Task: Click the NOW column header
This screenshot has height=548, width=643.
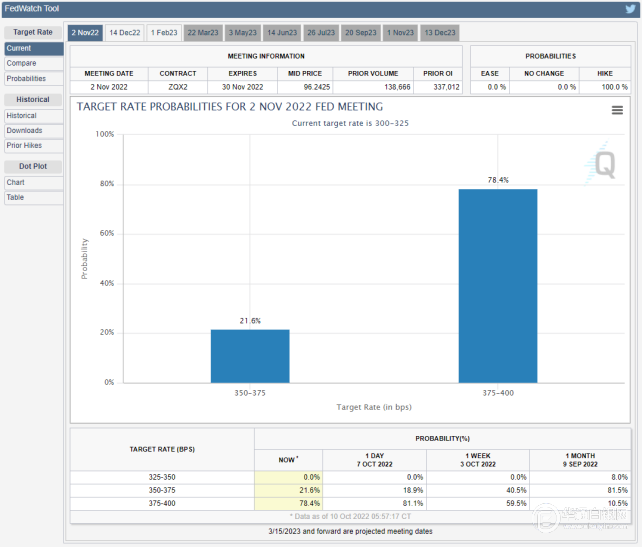Action: [289, 460]
